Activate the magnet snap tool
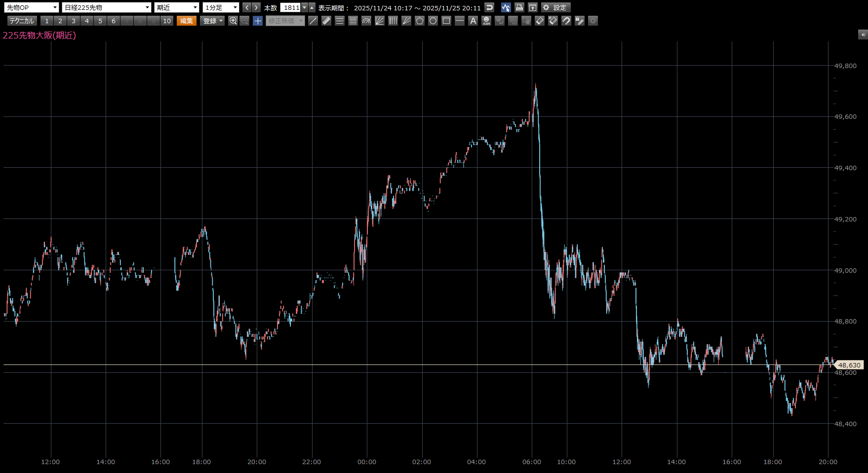Viewport: 868px width, 473px height. click(x=566, y=21)
